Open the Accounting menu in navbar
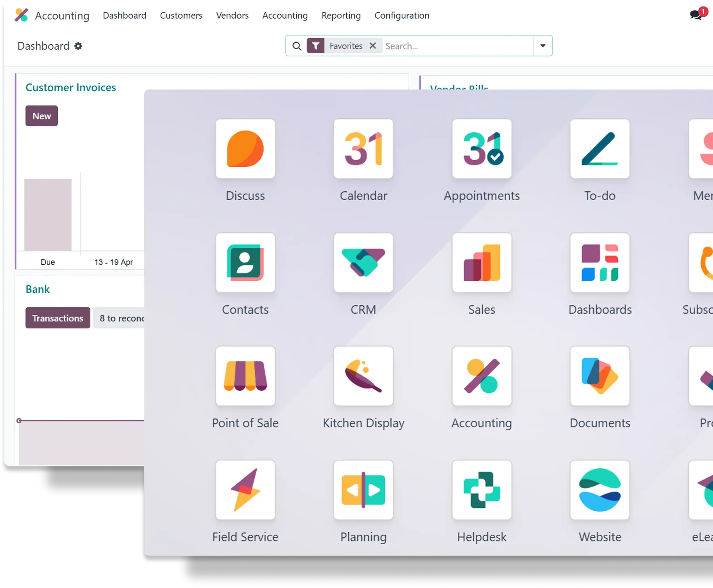Screen dimensions: 713x588 (285, 15)
